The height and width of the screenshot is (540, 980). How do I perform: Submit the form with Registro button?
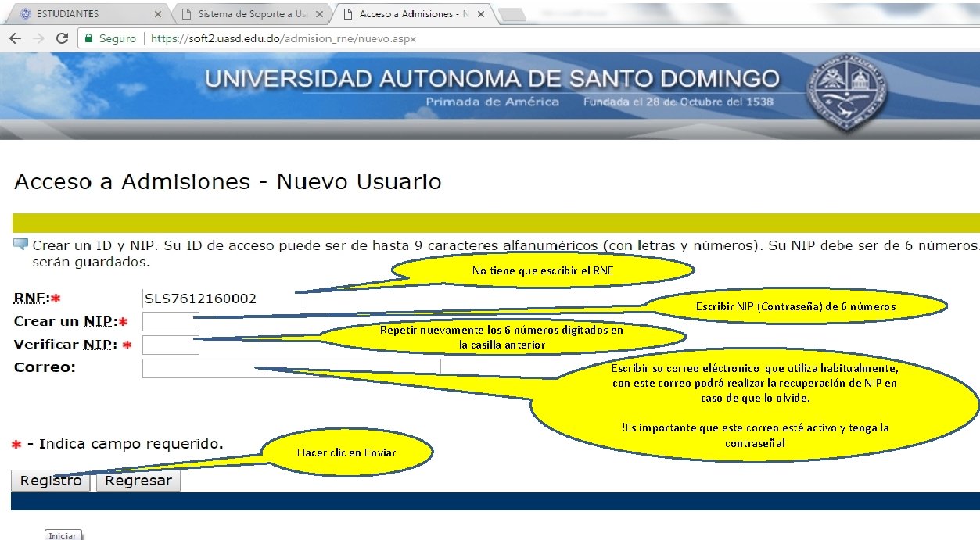click(x=51, y=481)
